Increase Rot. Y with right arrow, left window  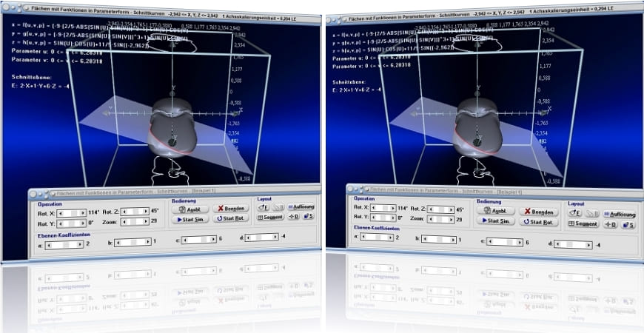(x=83, y=223)
